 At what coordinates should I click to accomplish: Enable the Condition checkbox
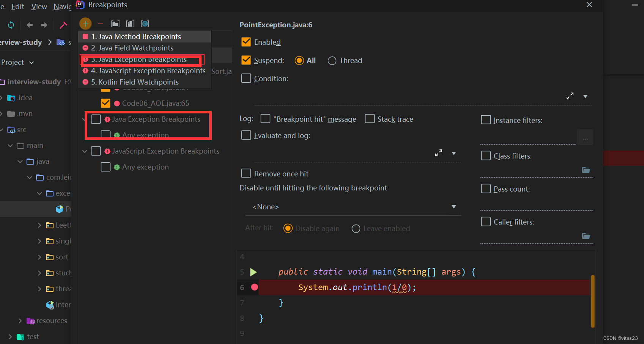(246, 78)
